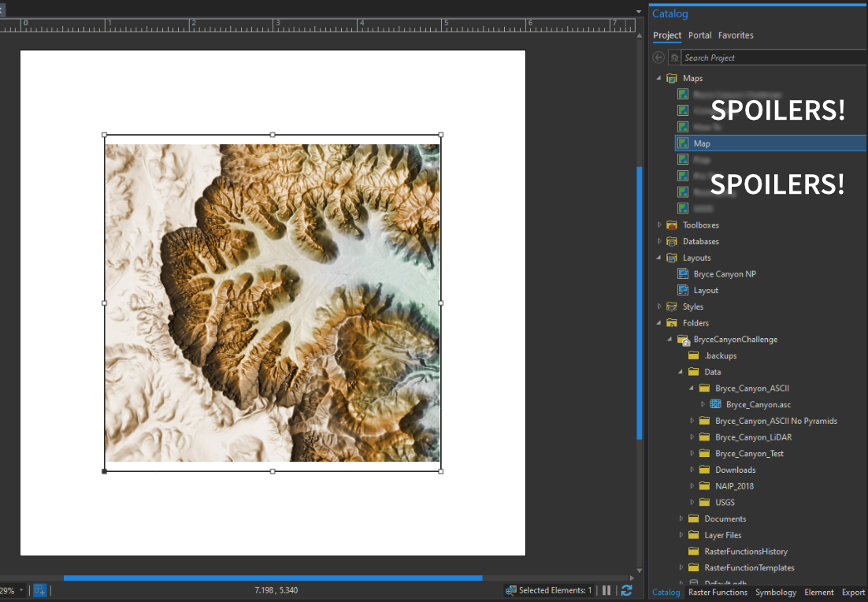This screenshot has height=602, width=868.
Task: Select the highlighted Map item in Maps
Action: (770, 143)
